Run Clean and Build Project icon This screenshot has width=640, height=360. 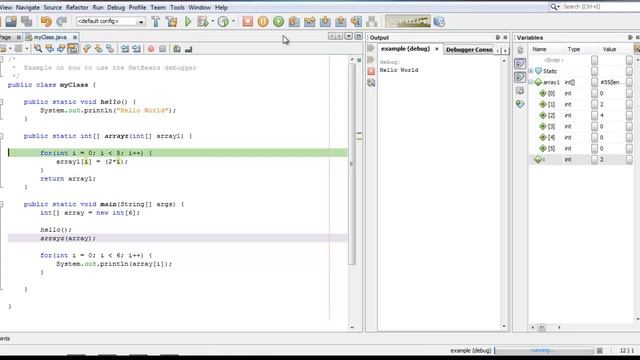171,21
